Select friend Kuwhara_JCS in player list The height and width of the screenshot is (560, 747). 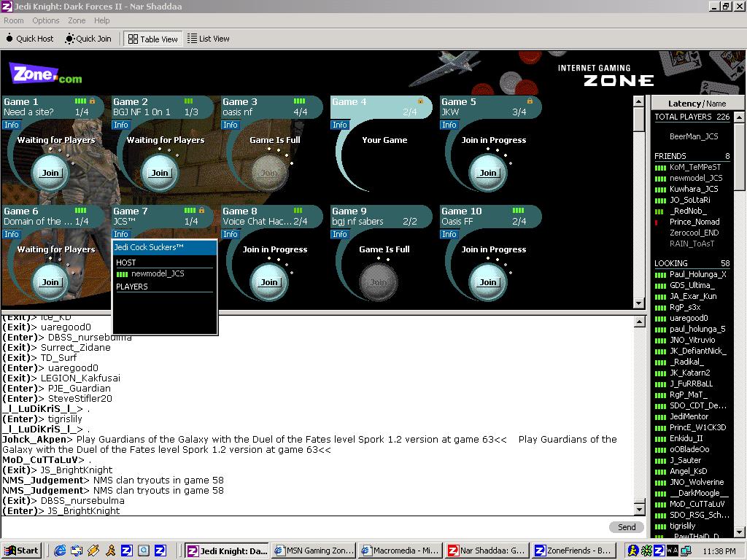(x=694, y=189)
